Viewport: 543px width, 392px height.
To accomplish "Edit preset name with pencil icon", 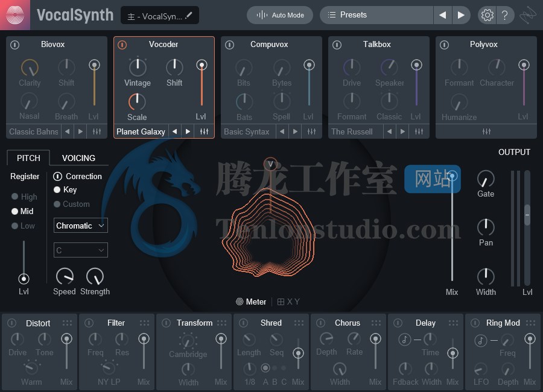I will (x=189, y=16).
